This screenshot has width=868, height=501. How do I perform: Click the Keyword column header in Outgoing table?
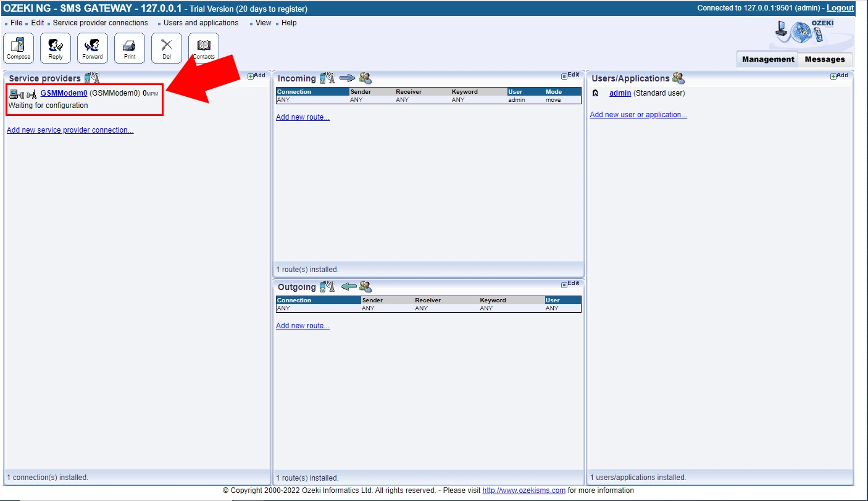[x=512, y=300]
